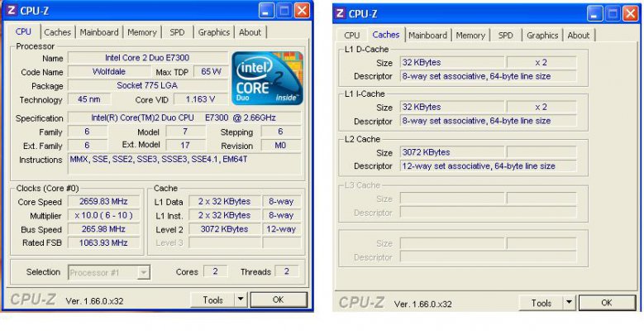Click the L1 I-Cache Size '32 KBytes' field
The width and height of the screenshot is (644, 331).
[451, 107]
